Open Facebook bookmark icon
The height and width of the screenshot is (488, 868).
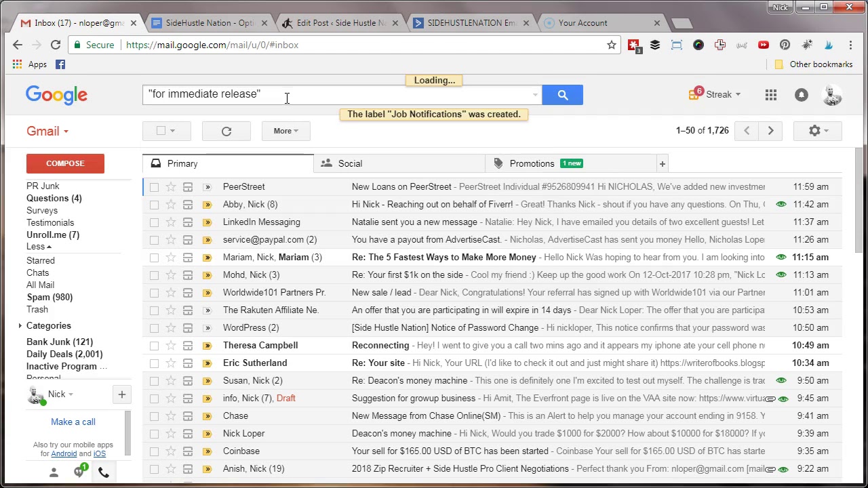[60, 64]
